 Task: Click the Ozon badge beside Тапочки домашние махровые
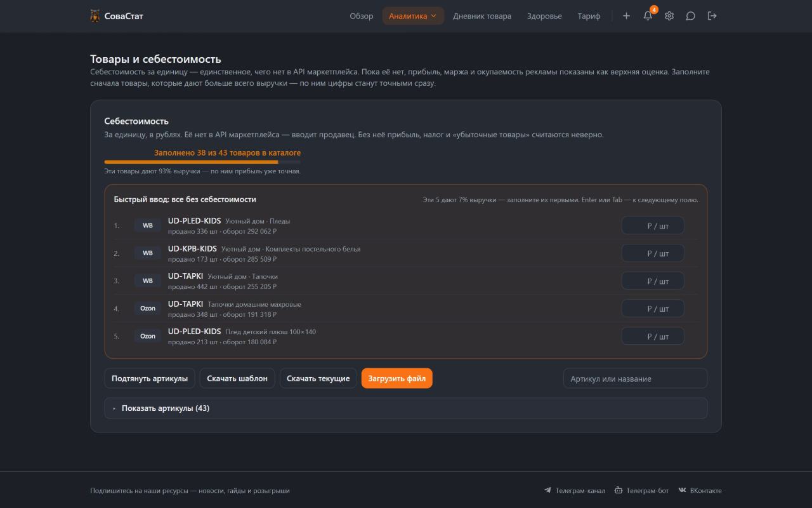(x=148, y=309)
